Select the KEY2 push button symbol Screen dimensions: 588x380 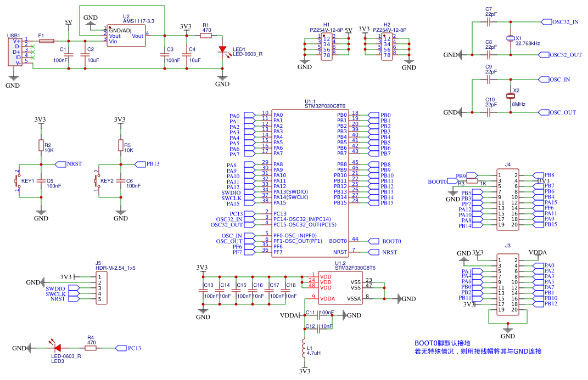(97, 181)
